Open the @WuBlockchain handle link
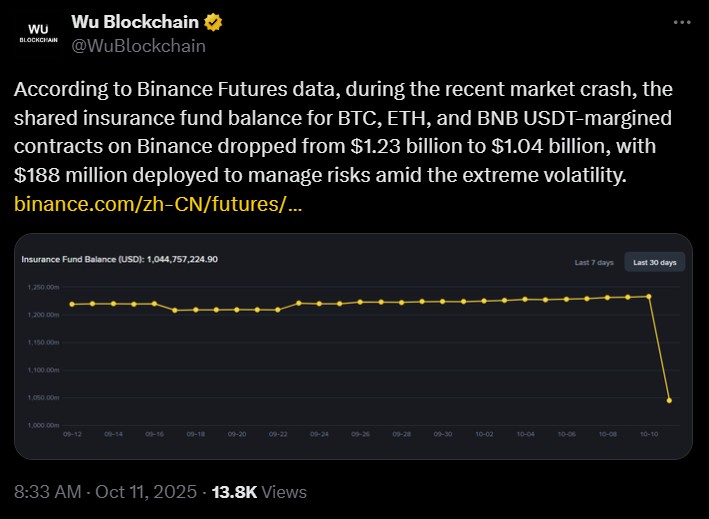Screen dimensions: 709x519 (139, 45)
